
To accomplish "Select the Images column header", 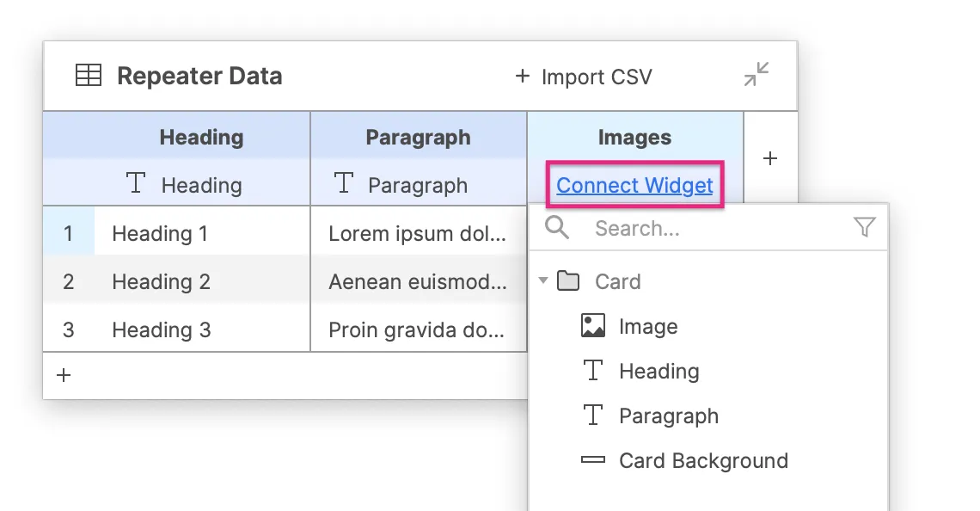I will click(x=634, y=137).
